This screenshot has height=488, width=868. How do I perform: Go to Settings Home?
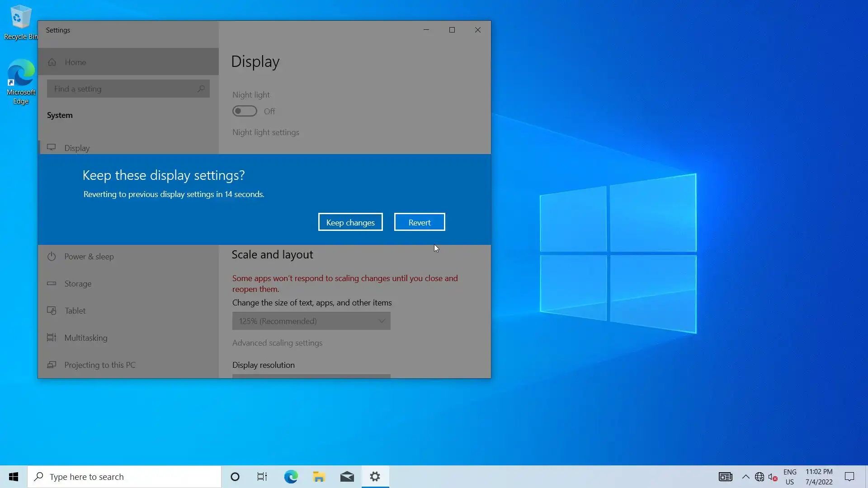pos(75,62)
